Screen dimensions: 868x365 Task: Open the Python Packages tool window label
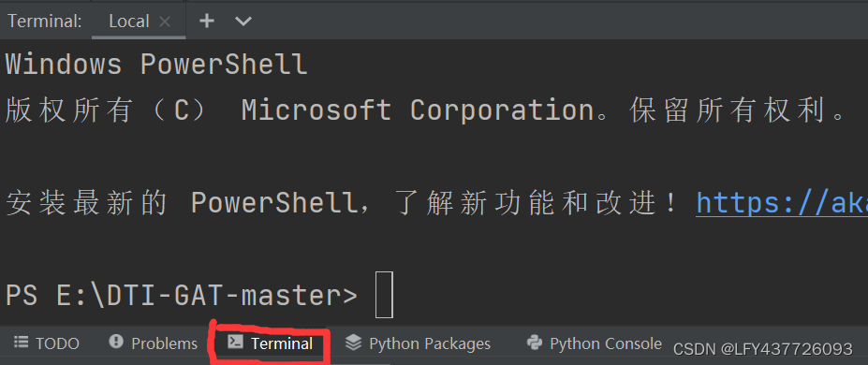pos(430,343)
